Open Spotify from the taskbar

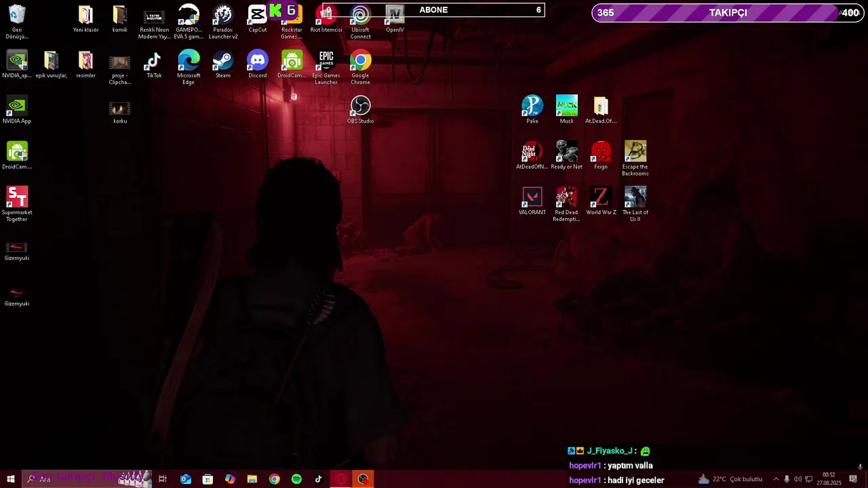click(296, 479)
